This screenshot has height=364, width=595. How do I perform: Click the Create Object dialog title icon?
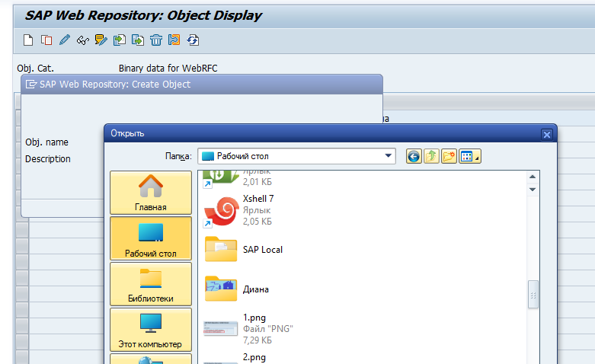[x=31, y=85]
